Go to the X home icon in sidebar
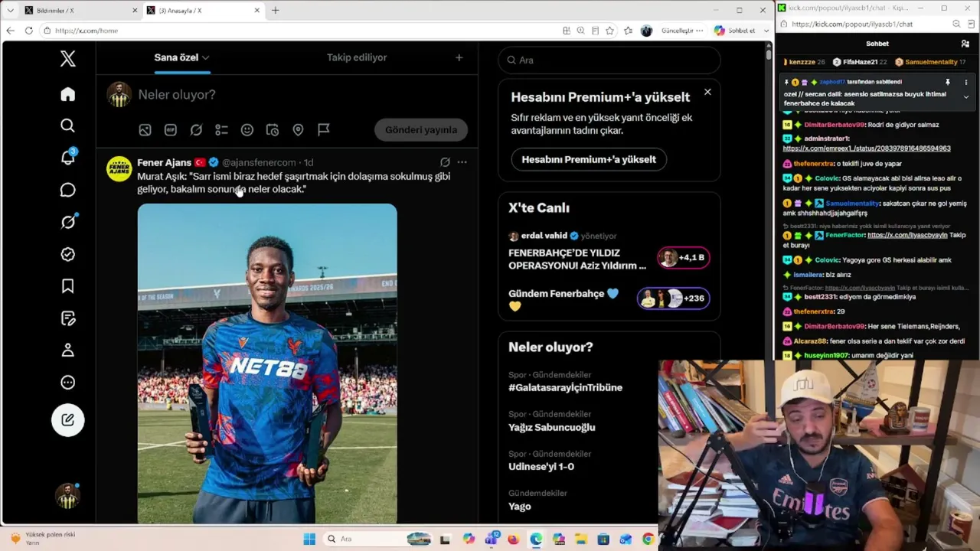980x551 pixels. (68, 94)
